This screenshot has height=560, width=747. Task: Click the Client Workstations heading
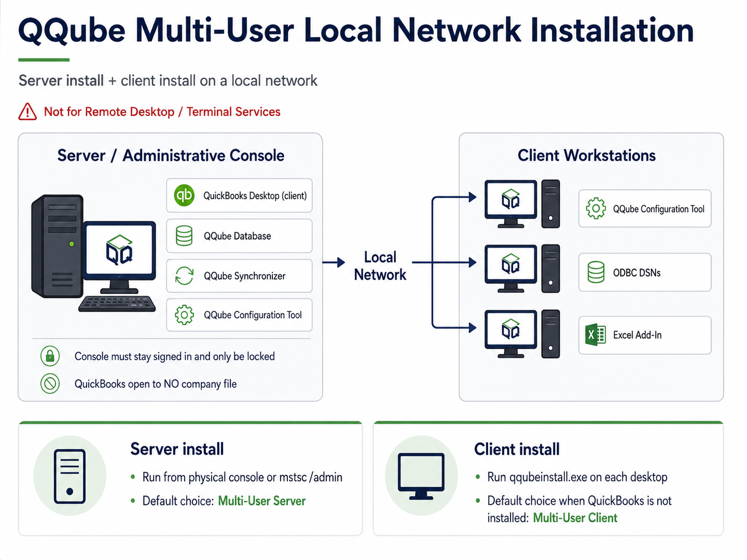587,155
